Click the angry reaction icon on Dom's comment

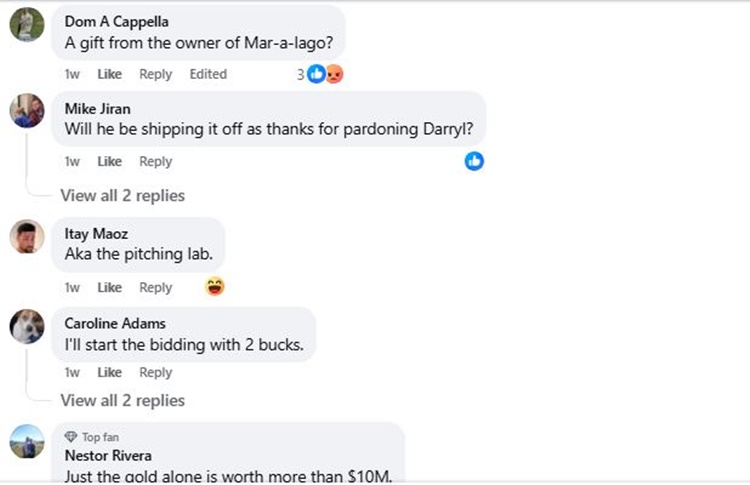pyautogui.click(x=334, y=74)
